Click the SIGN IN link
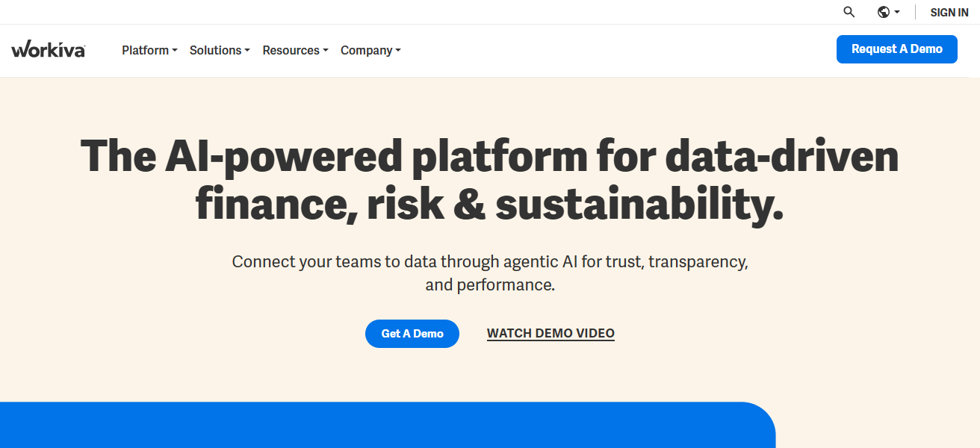This screenshot has height=448, width=980. coord(949,12)
